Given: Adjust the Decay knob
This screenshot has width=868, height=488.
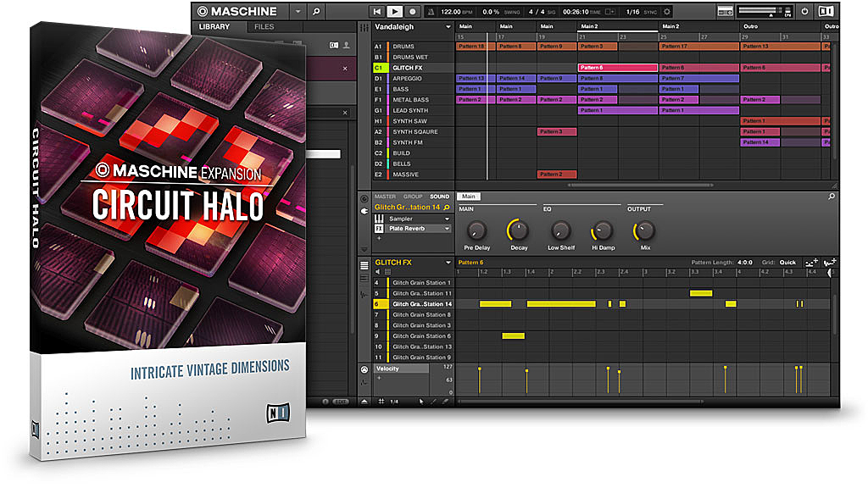Looking at the screenshot, I should point(518,230).
